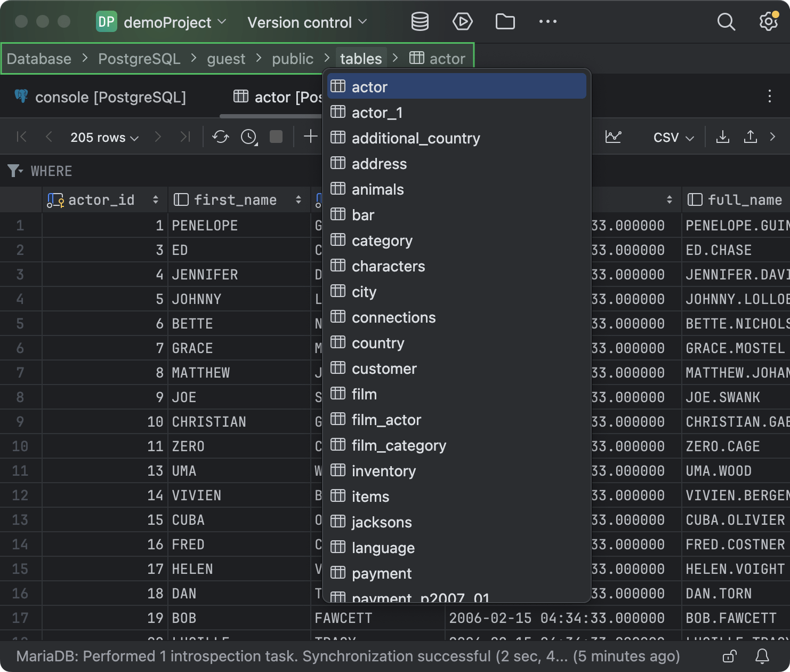Click the run services play icon
Image resolution: width=790 pixels, height=672 pixels.
462,21
